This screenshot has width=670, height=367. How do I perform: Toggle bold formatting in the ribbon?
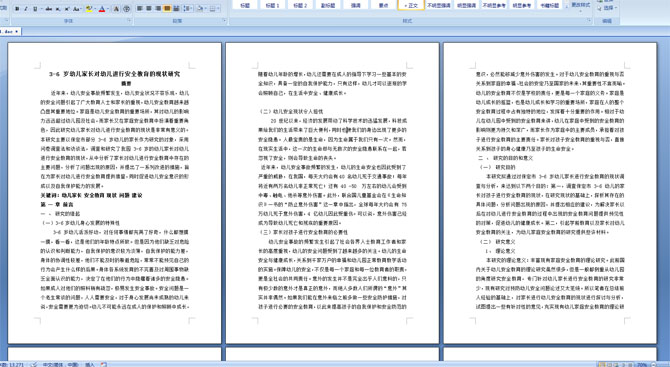pyautogui.click(x=17, y=9)
